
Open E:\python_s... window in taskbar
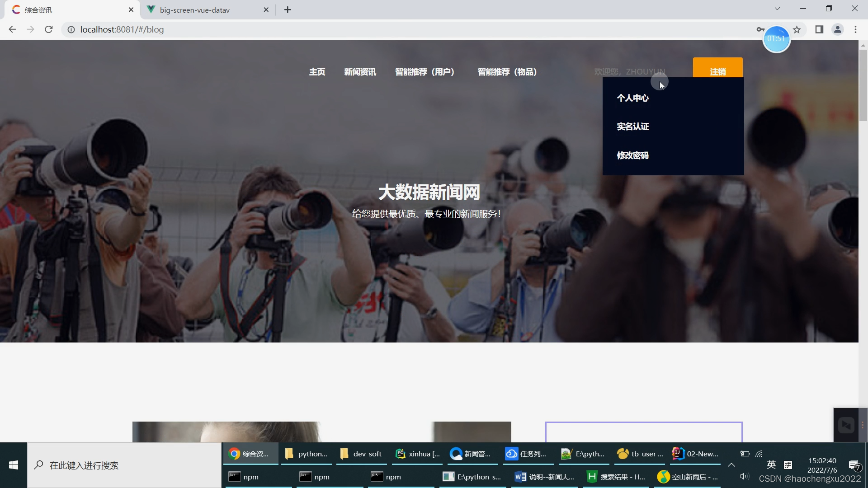point(472,477)
